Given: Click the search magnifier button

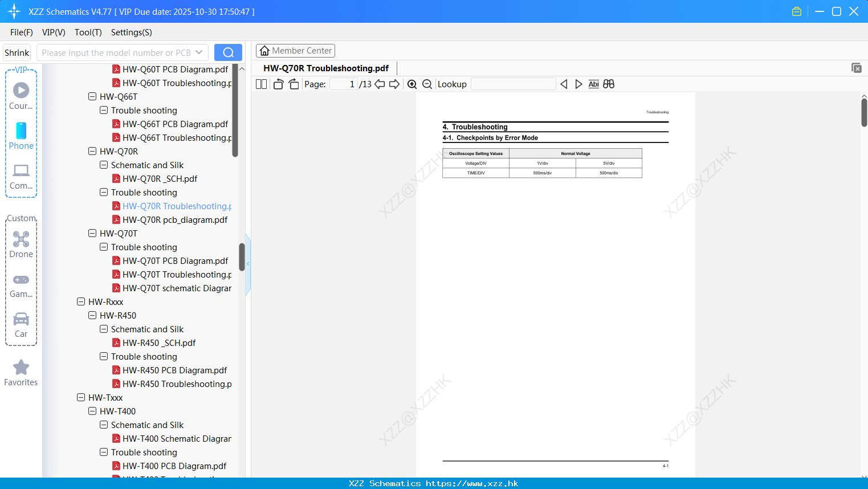Looking at the screenshot, I should (x=228, y=52).
